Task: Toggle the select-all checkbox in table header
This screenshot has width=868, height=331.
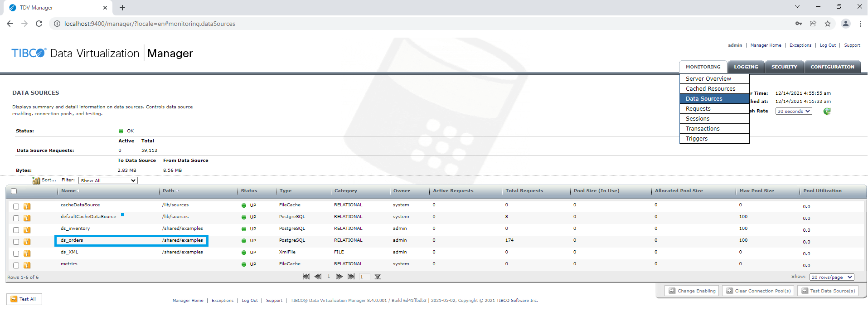Action: (x=14, y=191)
